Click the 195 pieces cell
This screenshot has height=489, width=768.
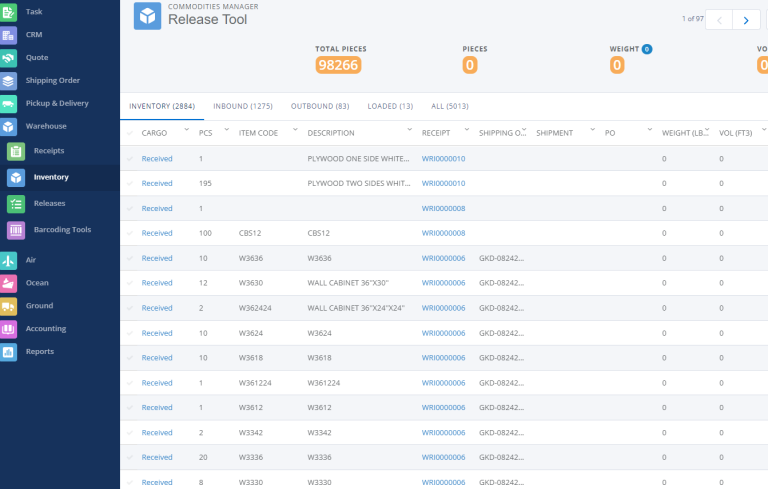click(x=205, y=183)
